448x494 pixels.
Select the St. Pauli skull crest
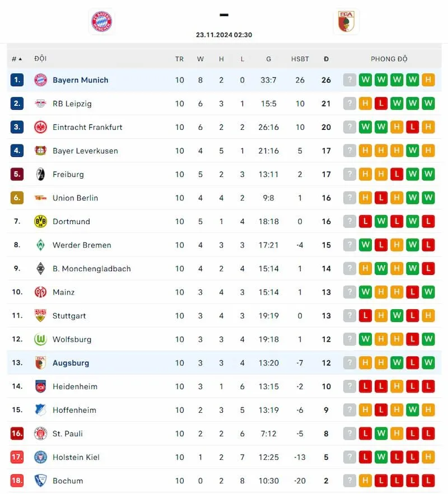[40, 434]
